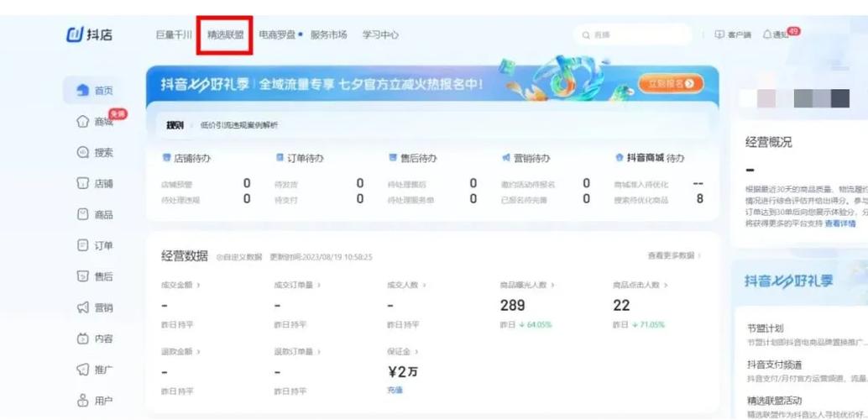Open the 精选联盟 top menu tab

(226, 34)
